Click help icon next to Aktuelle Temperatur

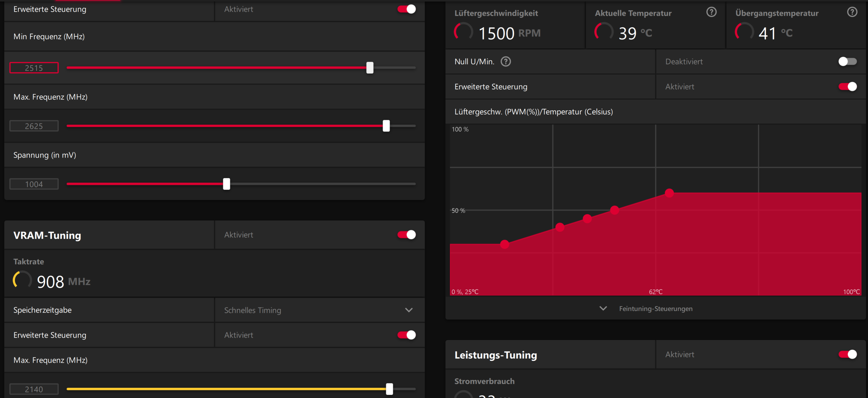pos(711,12)
